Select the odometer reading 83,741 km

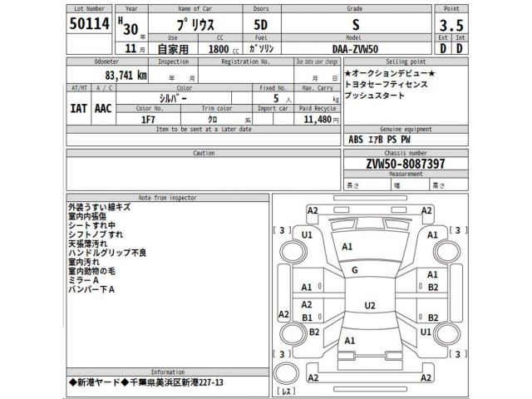[x=126, y=76]
